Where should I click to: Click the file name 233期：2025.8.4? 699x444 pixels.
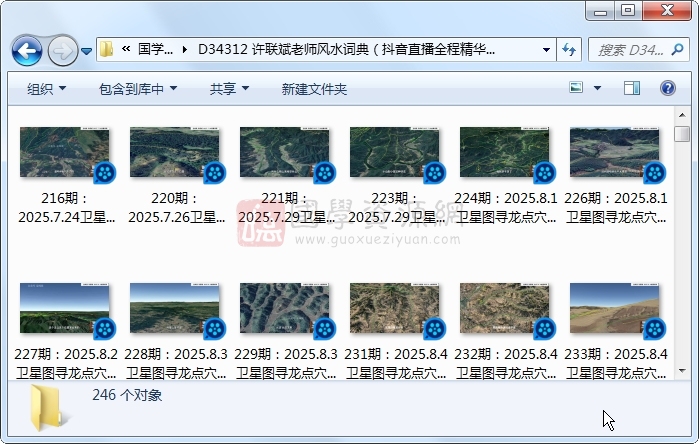pyautogui.click(x=616, y=363)
